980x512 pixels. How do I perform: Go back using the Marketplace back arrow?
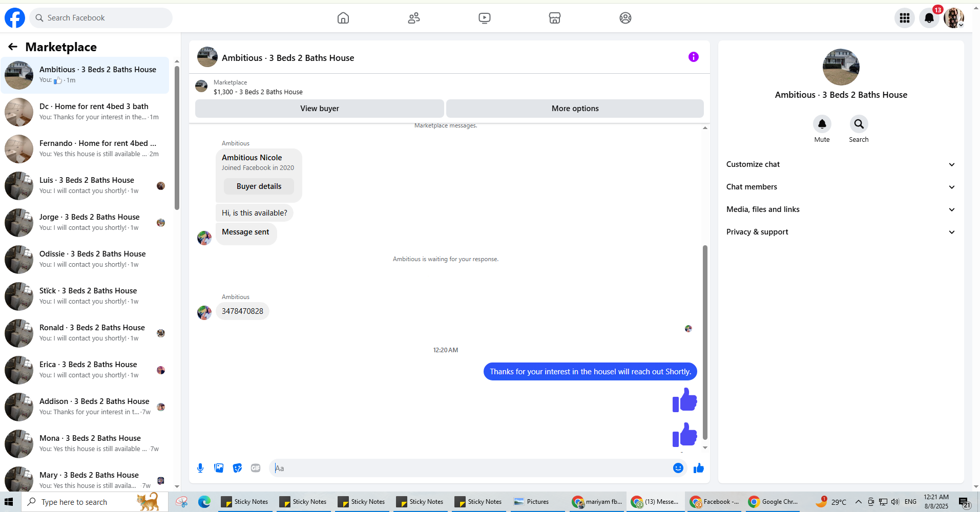13,47
